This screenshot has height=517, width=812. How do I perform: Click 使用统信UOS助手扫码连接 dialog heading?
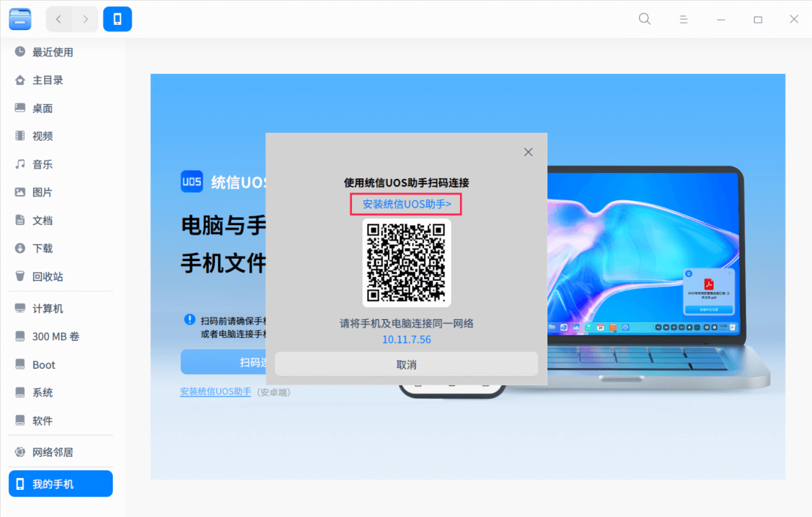click(x=407, y=183)
